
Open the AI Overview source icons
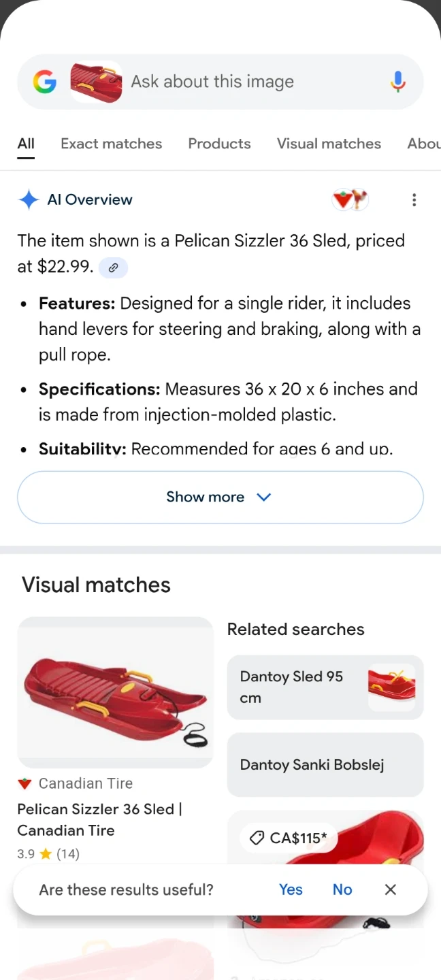[x=350, y=200]
